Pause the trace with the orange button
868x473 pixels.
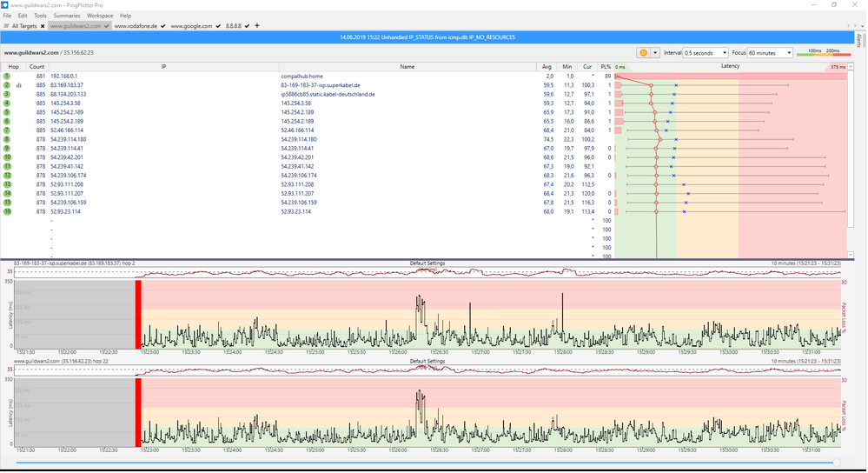643,53
